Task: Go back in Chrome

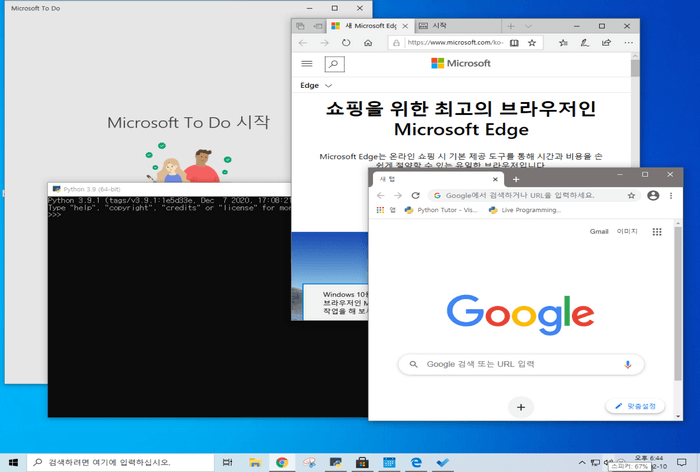Action: coord(380,196)
